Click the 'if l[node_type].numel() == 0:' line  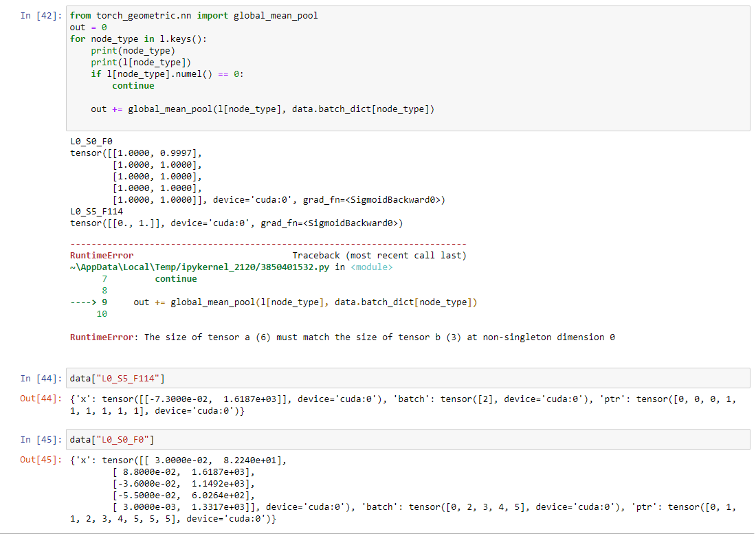(x=167, y=74)
